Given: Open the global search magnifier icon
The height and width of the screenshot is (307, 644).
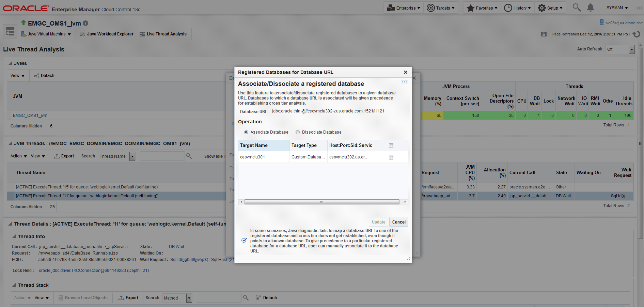Looking at the screenshot, I should [576, 7].
